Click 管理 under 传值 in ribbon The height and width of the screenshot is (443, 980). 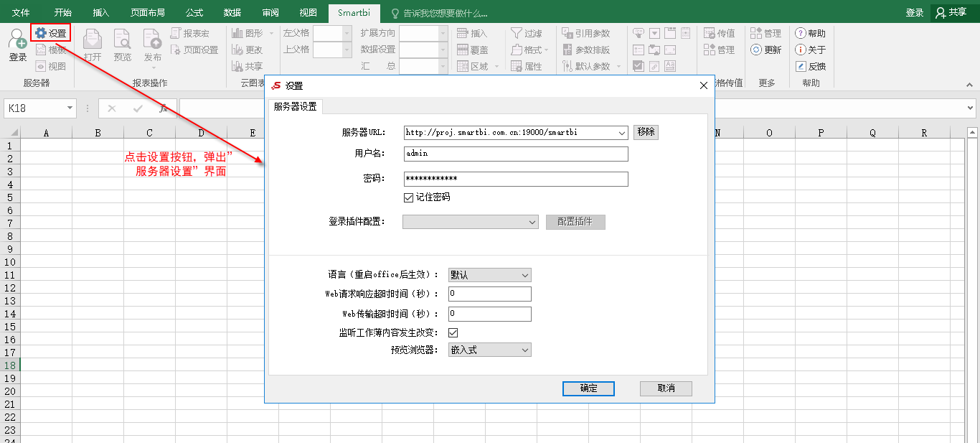click(719, 50)
